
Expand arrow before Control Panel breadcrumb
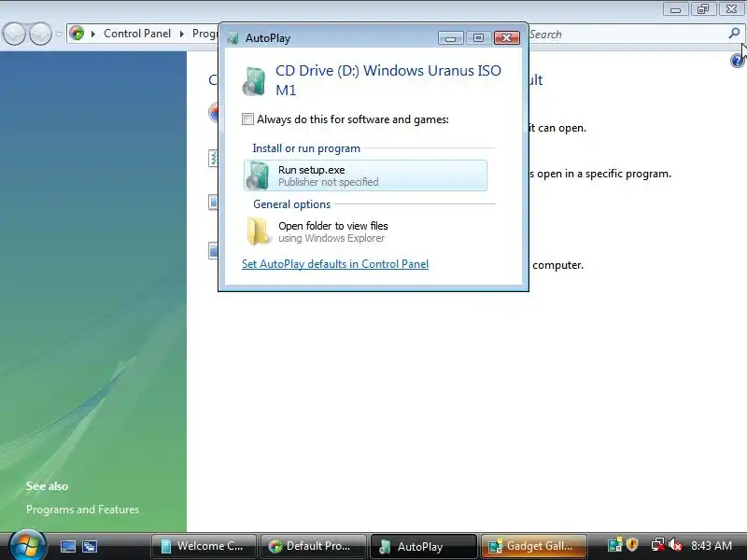tap(92, 34)
